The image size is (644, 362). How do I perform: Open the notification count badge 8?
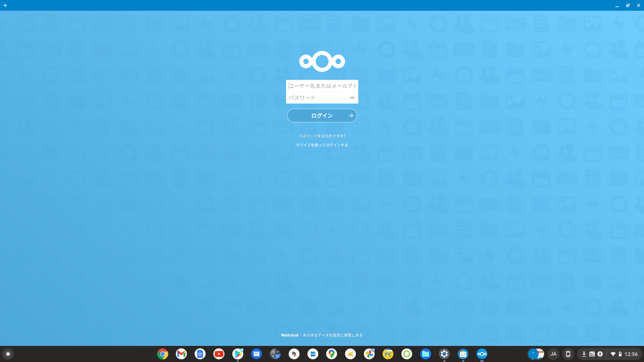point(600,354)
